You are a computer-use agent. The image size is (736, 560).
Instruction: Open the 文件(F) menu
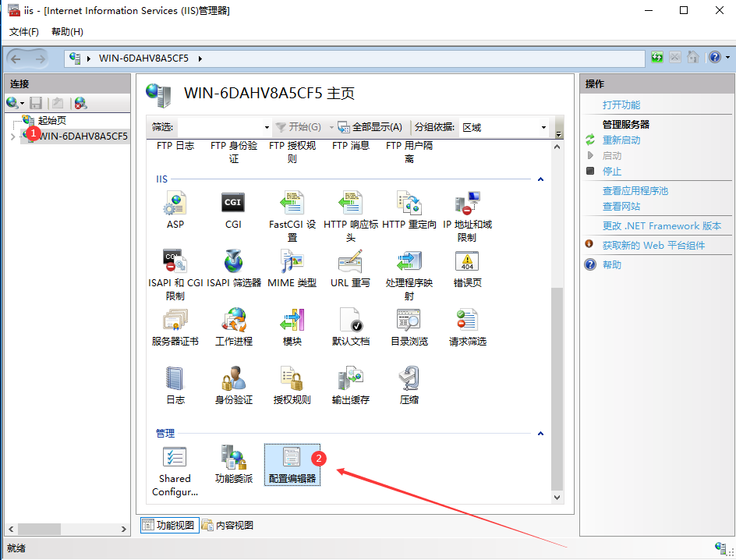24,31
